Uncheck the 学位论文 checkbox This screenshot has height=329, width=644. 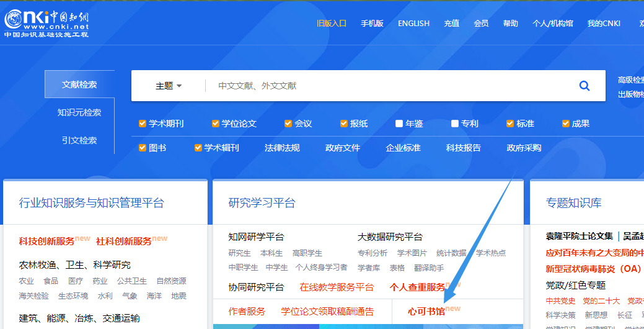pyautogui.click(x=216, y=124)
